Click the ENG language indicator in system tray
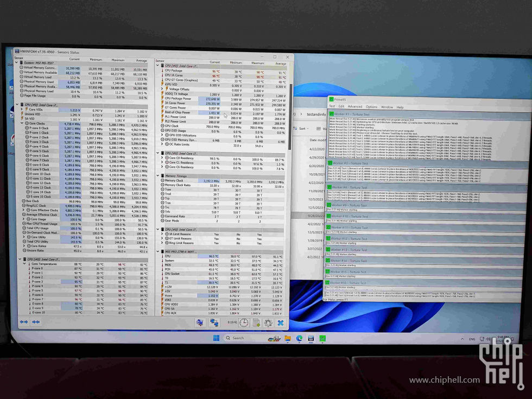 [472, 339]
